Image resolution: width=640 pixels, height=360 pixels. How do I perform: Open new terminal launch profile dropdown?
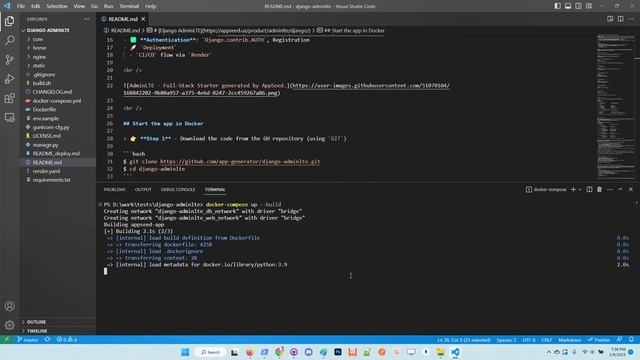pyautogui.click(x=580, y=189)
